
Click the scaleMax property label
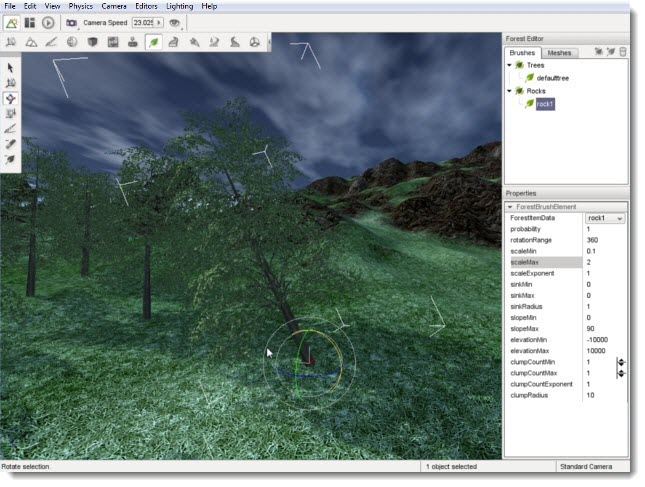(524, 262)
